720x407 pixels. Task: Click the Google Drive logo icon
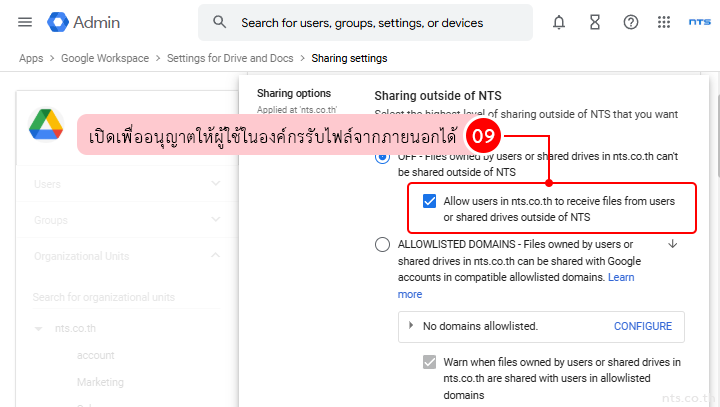pos(46,127)
